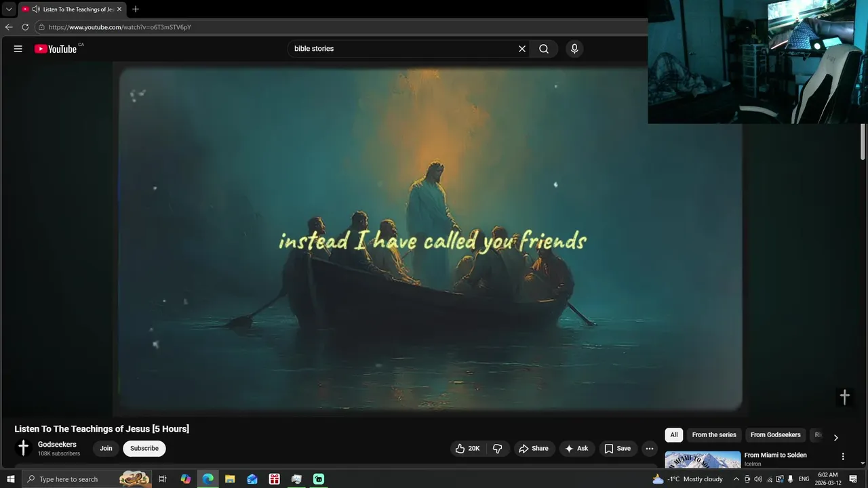The width and height of the screenshot is (868, 488).
Task: Click the video title text
Action: [x=102, y=428]
